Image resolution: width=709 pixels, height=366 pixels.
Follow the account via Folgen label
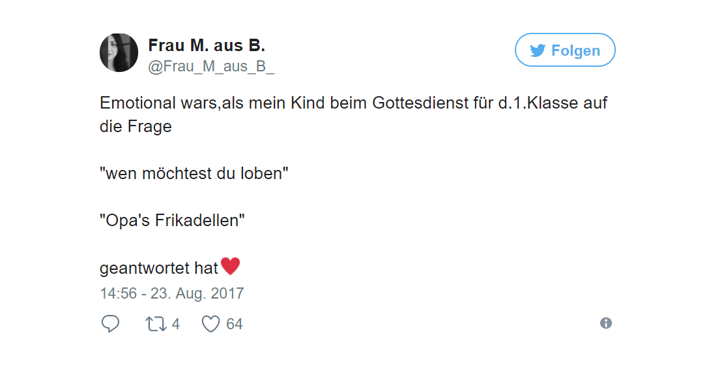pyautogui.click(x=576, y=50)
